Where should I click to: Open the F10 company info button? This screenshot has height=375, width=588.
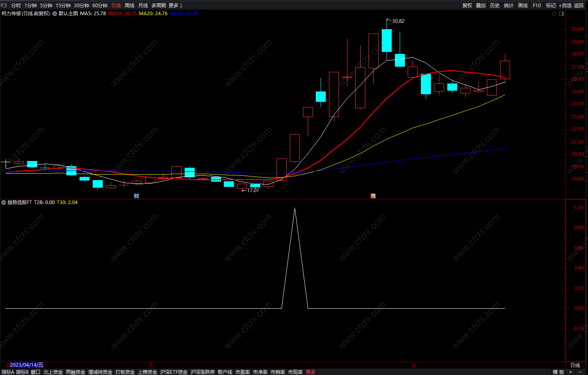coord(537,5)
